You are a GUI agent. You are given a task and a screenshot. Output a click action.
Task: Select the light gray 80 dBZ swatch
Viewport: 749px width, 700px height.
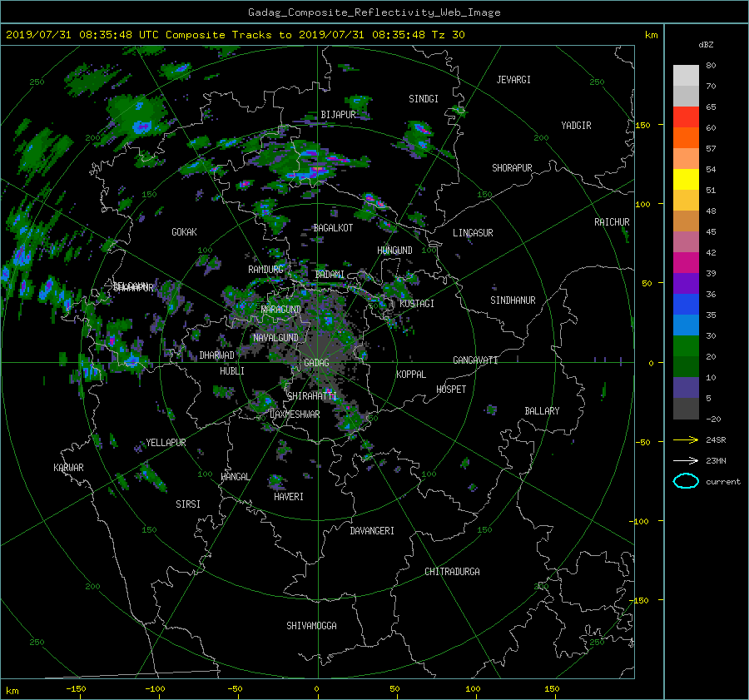click(686, 75)
